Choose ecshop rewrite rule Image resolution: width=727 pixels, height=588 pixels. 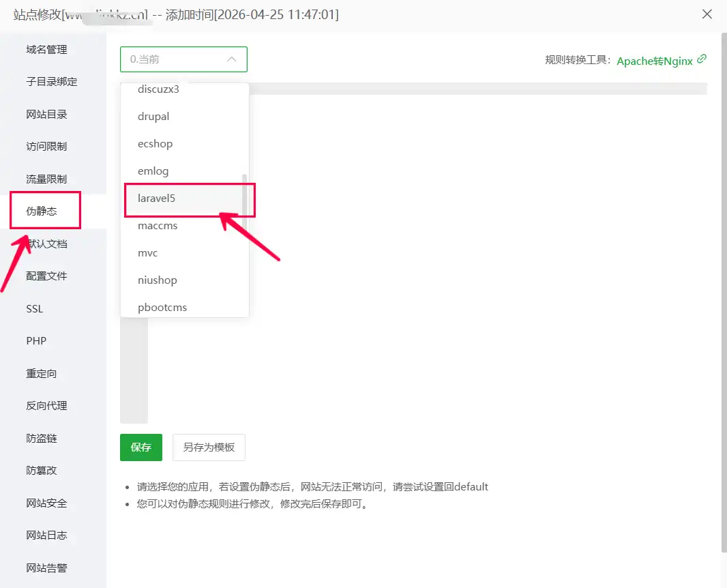tap(155, 144)
